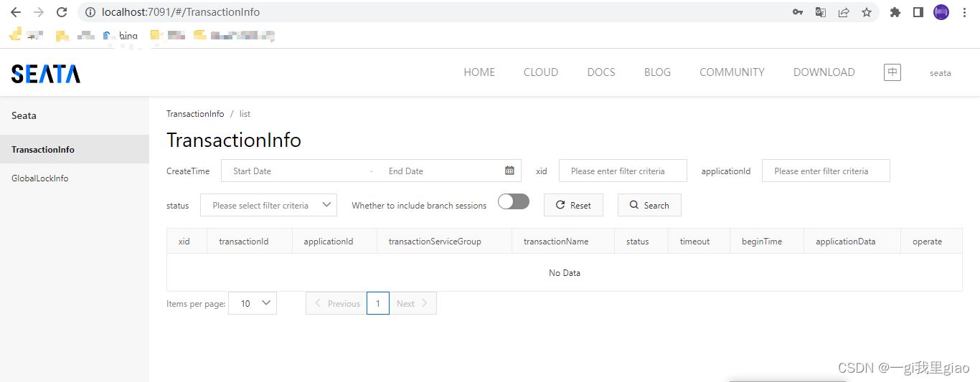The width and height of the screenshot is (980, 382).
Task: Open the calendar icon in the CreateTime picker
Action: (509, 171)
